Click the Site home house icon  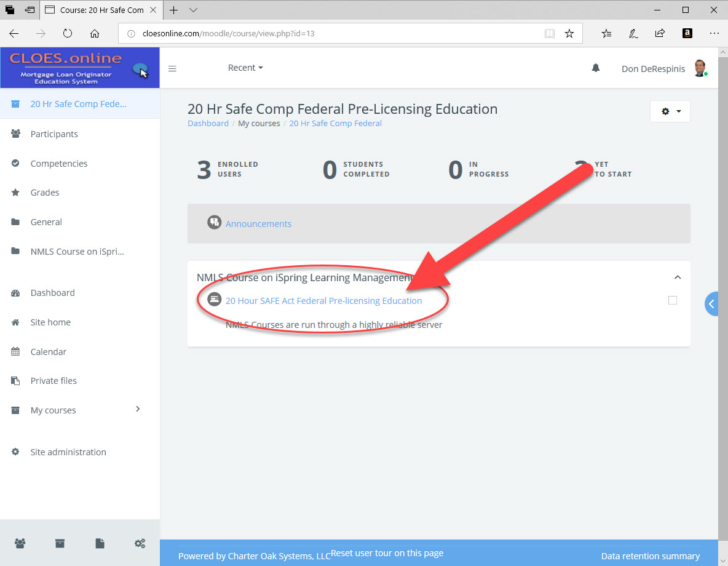tap(15, 322)
